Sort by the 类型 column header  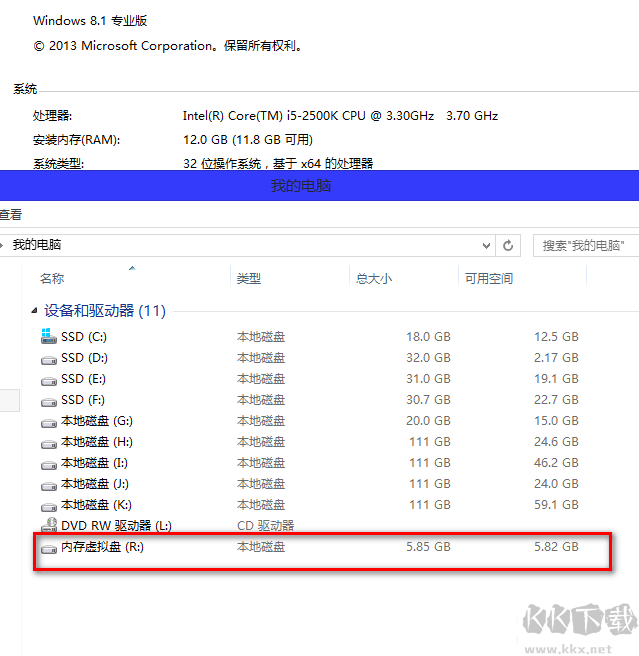pyautogui.click(x=249, y=279)
